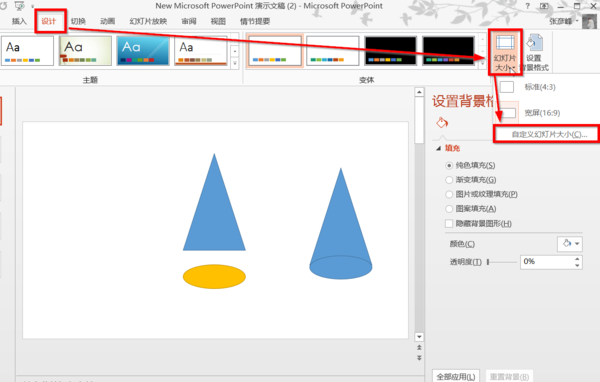Open the 幻灯片大小 dropdown button
Viewport: 600px width, 382px height.
pyautogui.click(x=505, y=52)
